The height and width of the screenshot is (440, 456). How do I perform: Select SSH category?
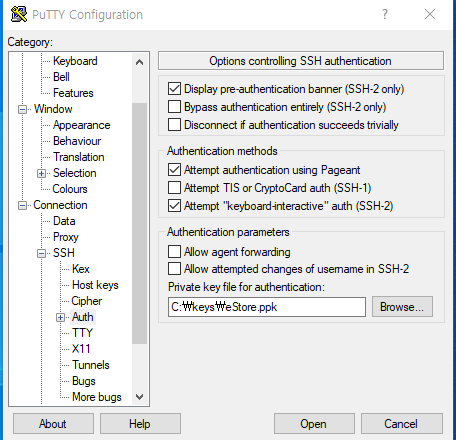coord(64,253)
